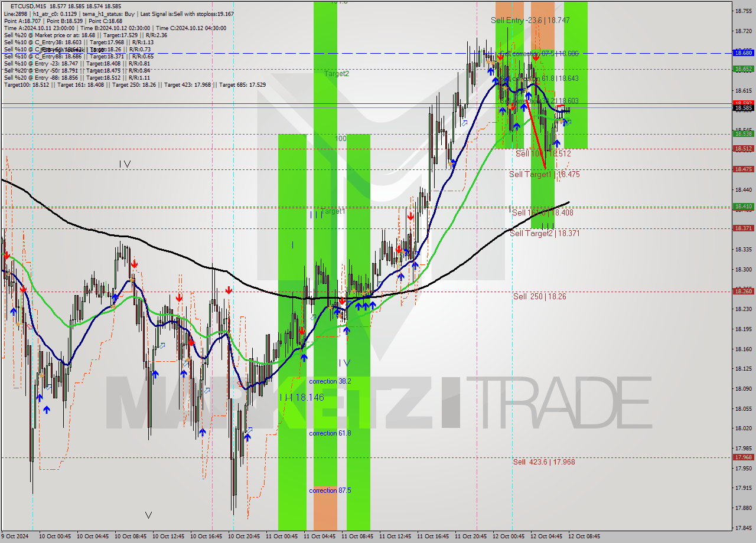Click the '12 Oct 00:45' time label
The width and height of the screenshot is (756, 543).
pos(509,537)
